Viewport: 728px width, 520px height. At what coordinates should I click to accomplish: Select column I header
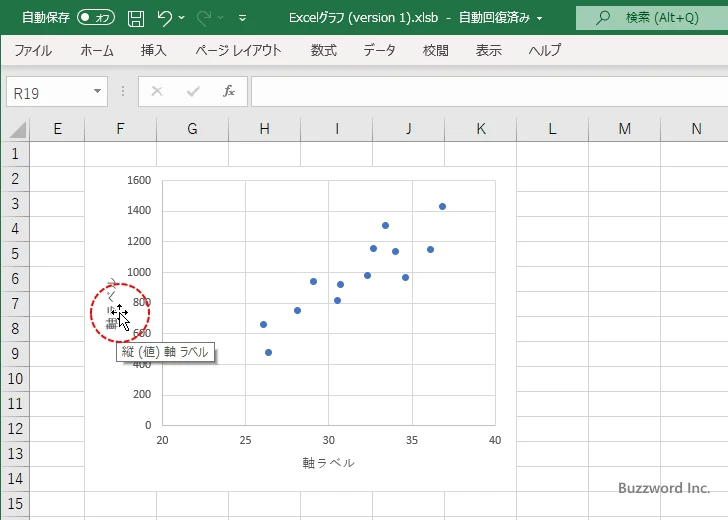[x=337, y=129]
